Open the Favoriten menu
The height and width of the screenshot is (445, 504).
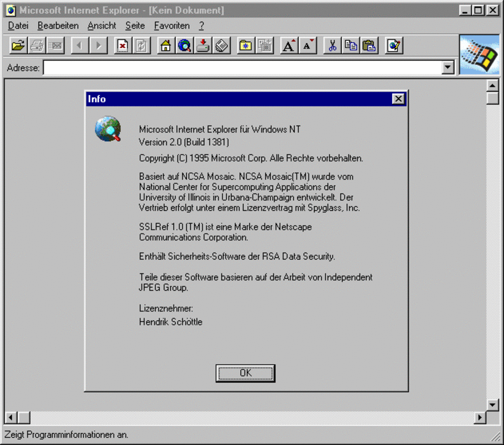click(x=172, y=26)
